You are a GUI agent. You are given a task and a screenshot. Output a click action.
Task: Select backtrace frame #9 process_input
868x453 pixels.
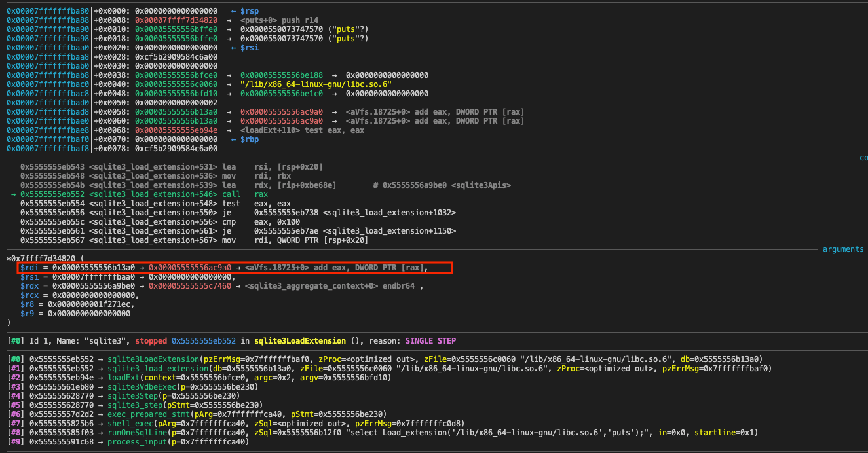coord(137,441)
